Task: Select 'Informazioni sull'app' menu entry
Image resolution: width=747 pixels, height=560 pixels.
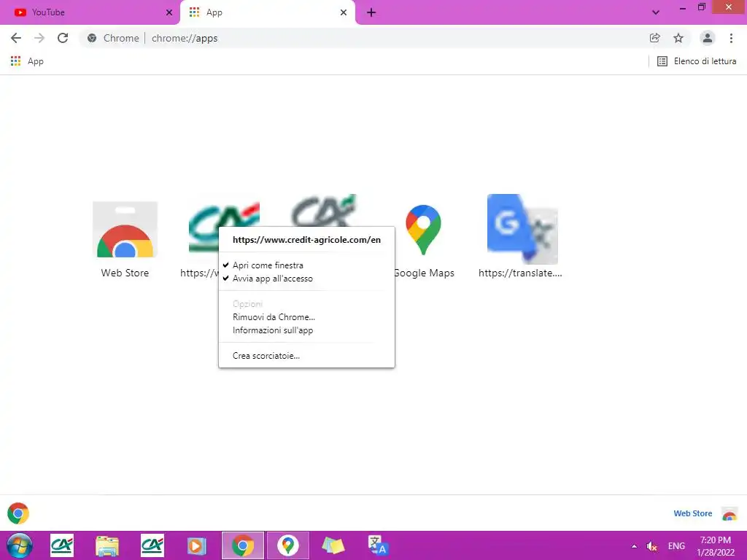Action: coord(306,330)
